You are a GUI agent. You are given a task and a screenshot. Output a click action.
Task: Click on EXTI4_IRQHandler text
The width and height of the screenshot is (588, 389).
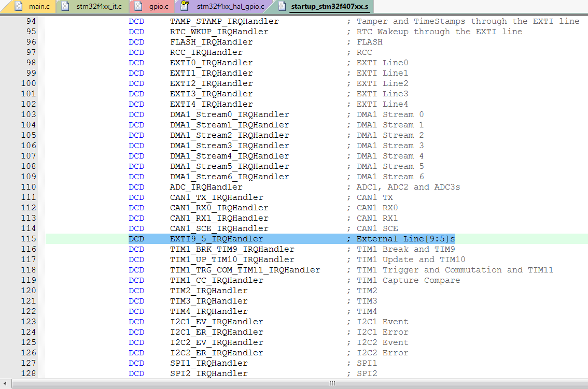[x=211, y=104]
